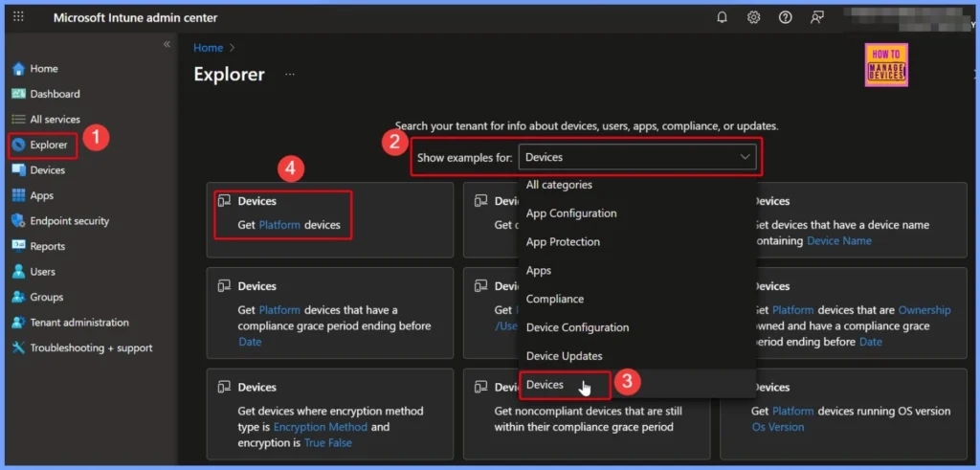Click device icon on noncompliant devices card

point(480,387)
